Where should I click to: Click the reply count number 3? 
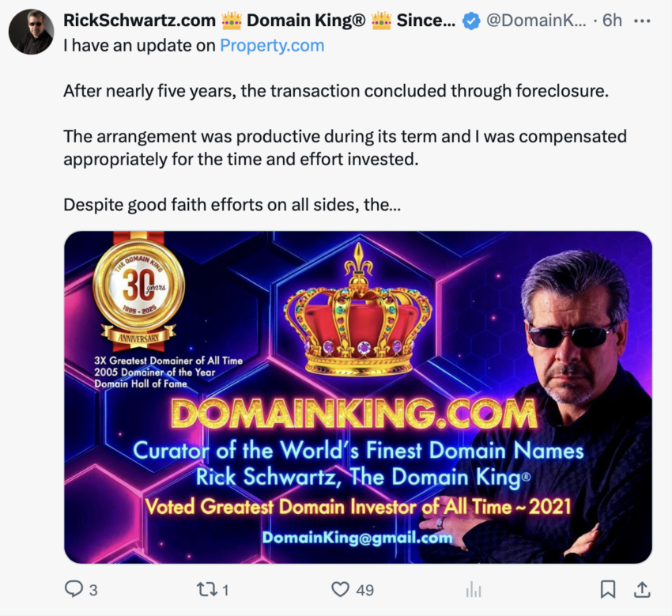click(x=93, y=590)
